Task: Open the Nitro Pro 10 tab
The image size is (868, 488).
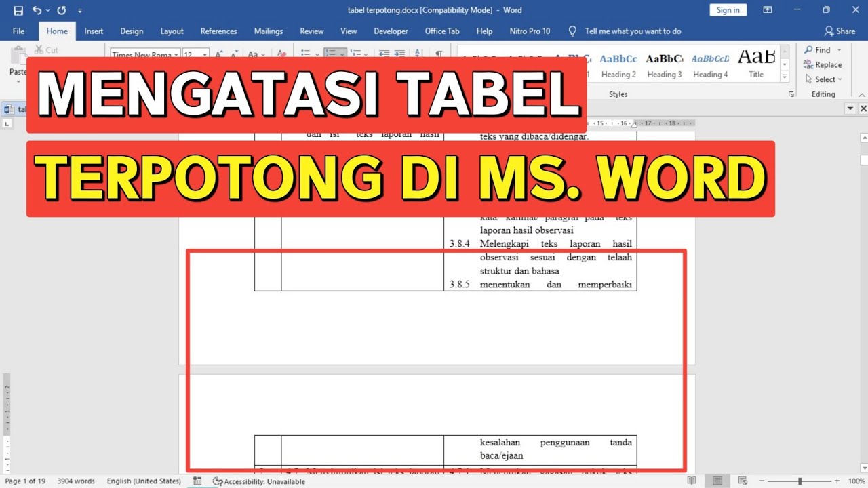Action: click(x=530, y=31)
